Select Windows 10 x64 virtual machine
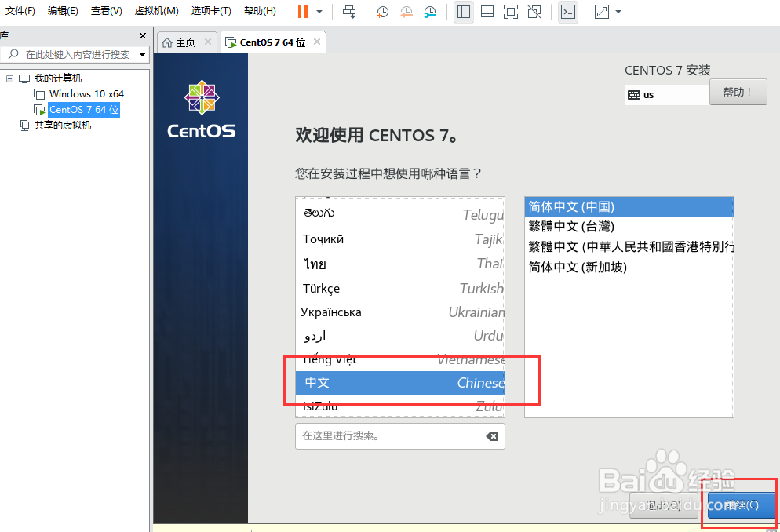Image resolution: width=780 pixels, height=532 pixels. coord(86,93)
